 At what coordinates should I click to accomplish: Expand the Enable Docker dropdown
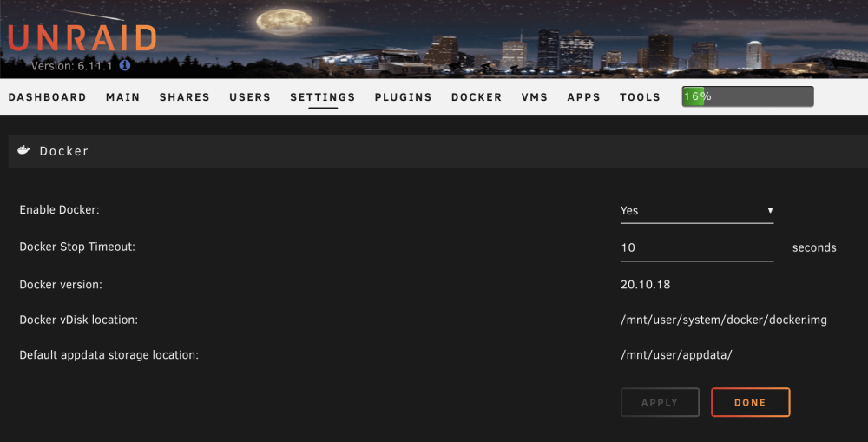697,210
